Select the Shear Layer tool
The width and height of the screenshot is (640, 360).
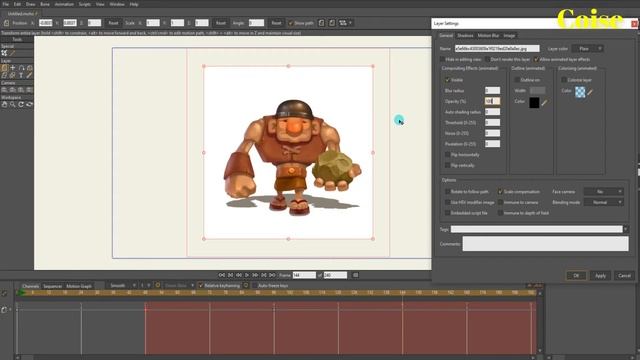(x=4, y=76)
